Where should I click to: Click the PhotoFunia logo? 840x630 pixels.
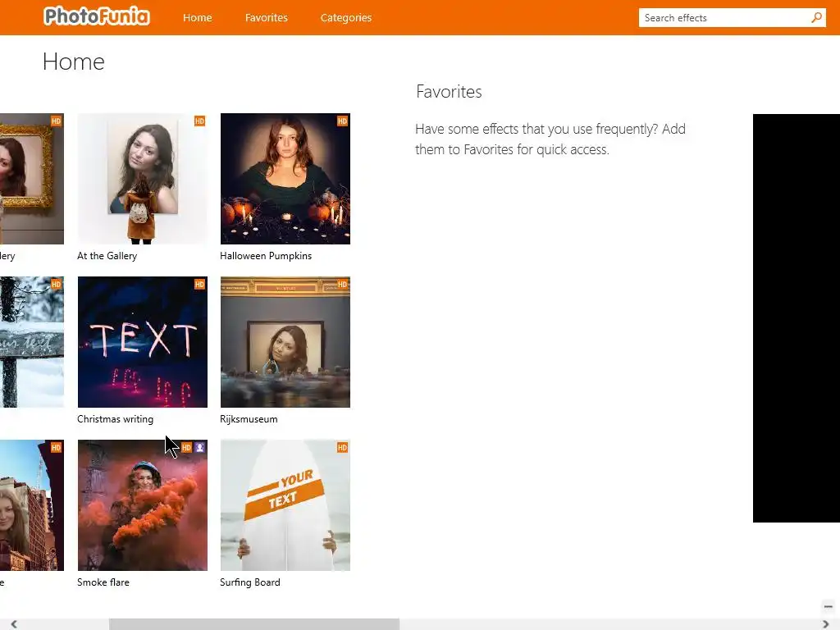coord(97,16)
